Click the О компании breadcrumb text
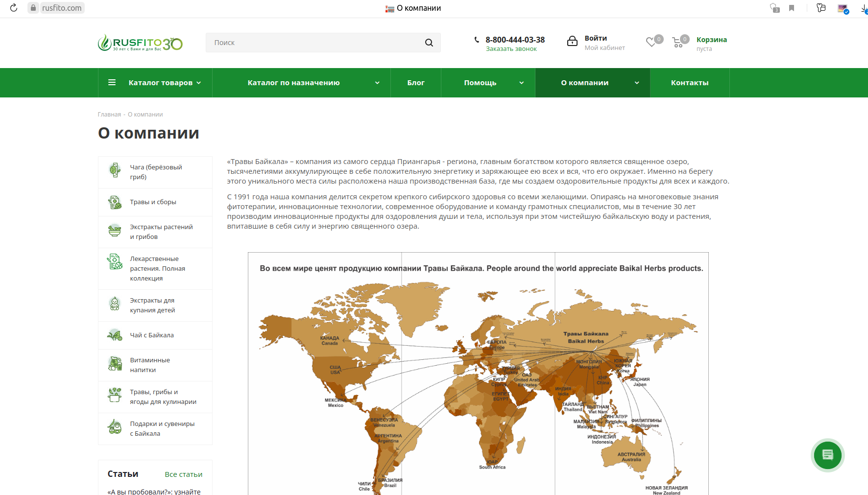The image size is (868, 495). pos(145,115)
